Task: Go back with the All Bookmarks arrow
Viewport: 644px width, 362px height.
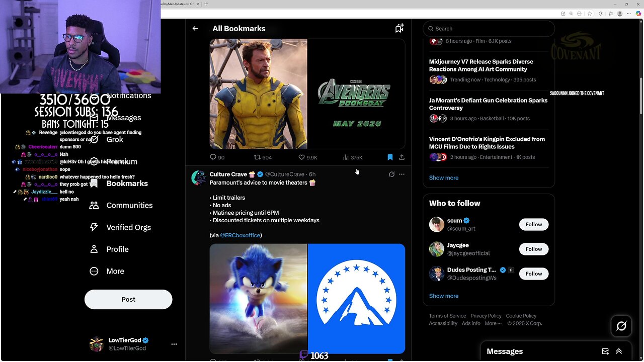Action: [x=195, y=29]
